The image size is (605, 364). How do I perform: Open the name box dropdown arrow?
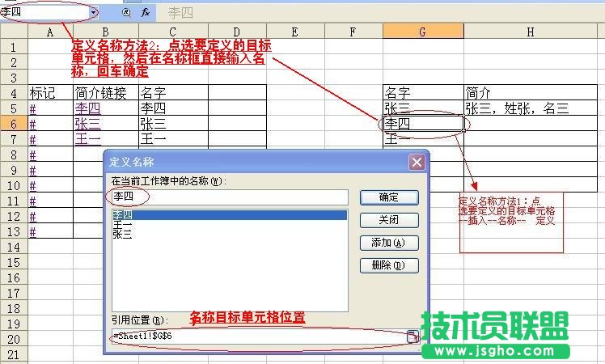tap(94, 12)
